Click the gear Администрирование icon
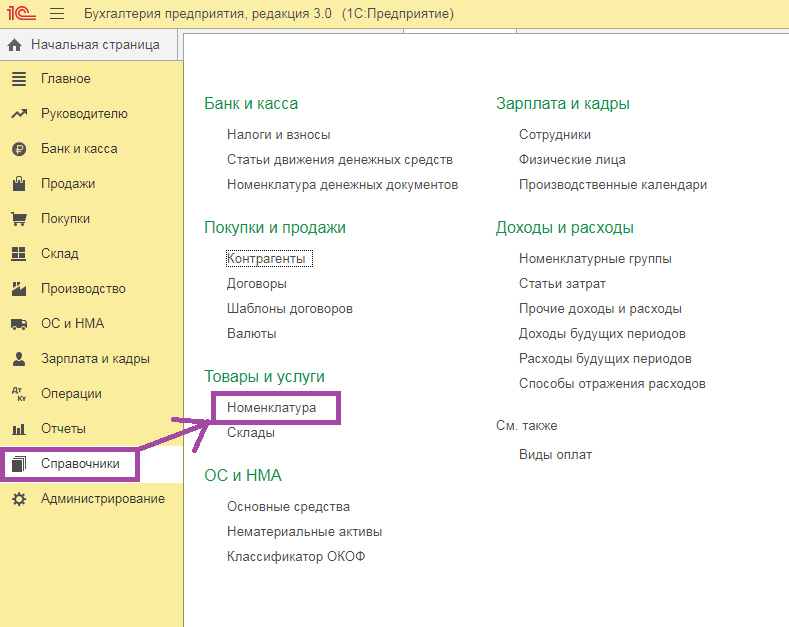Image resolution: width=789 pixels, height=627 pixels. tap(19, 499)
